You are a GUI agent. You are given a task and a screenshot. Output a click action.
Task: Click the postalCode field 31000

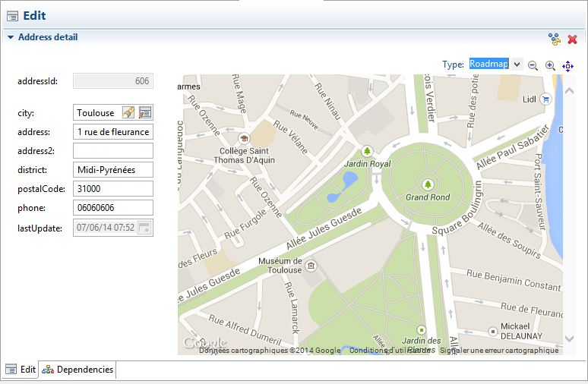tap(113, 188)
